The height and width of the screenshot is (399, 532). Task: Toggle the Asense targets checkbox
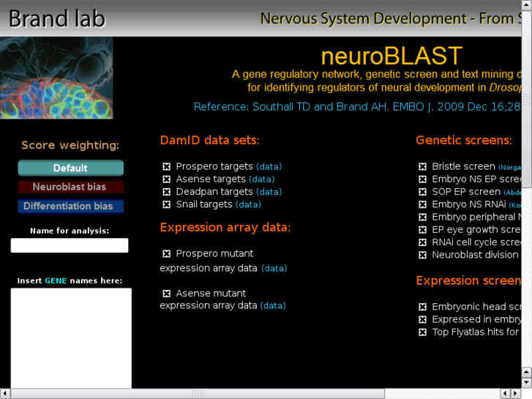tap(166, 179)
